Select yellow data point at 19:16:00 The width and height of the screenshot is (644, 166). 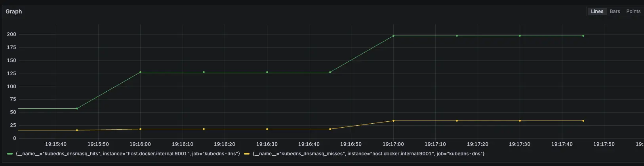click(x=140, y=129)
